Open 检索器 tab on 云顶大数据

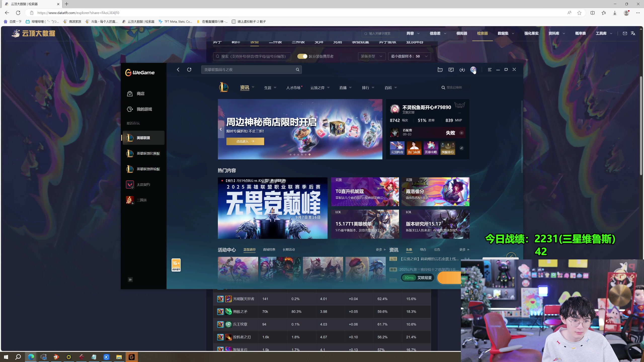[x=482, y=33]
